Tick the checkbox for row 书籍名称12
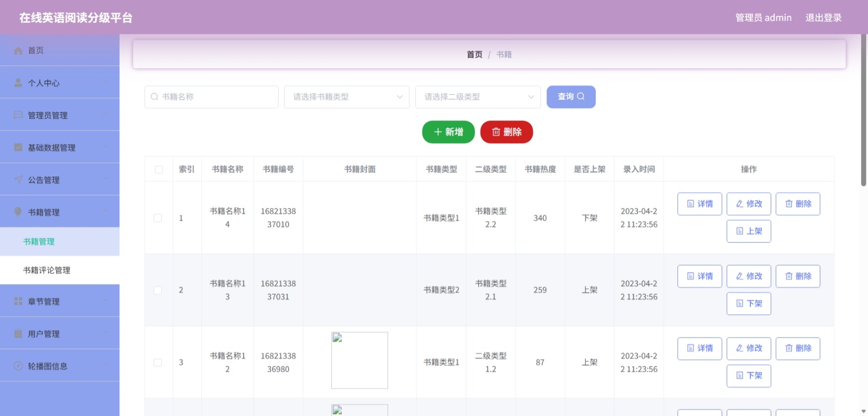Viewport: 868px width, 416px height. click(x=158, y=362)
